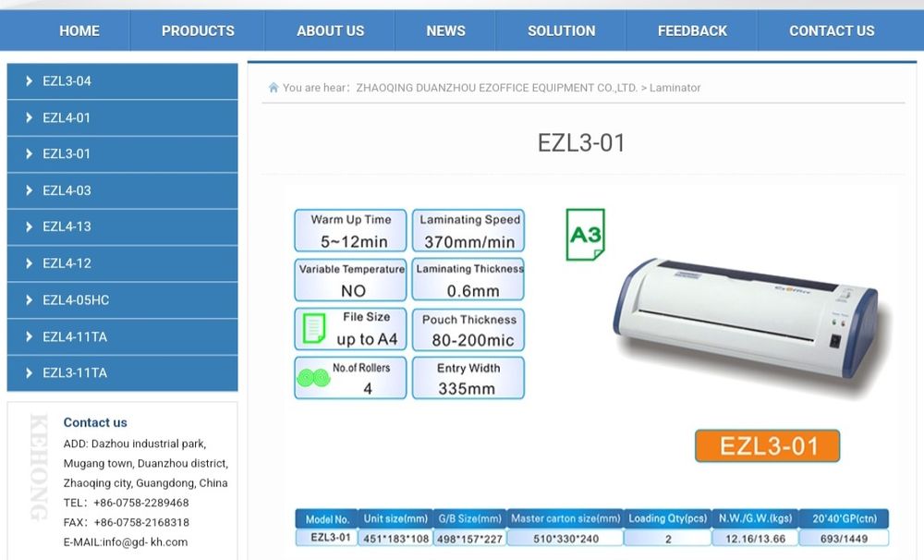The image size is (924, 560).
Task: Click the green A3 paper icon
Action: click(x=585, y=234)
